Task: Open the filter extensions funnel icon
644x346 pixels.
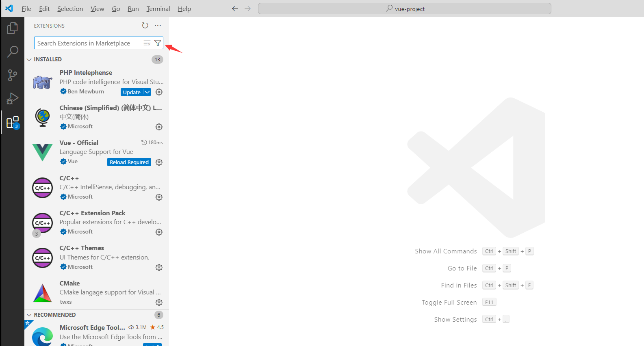Action: click(x=158, y=43)
